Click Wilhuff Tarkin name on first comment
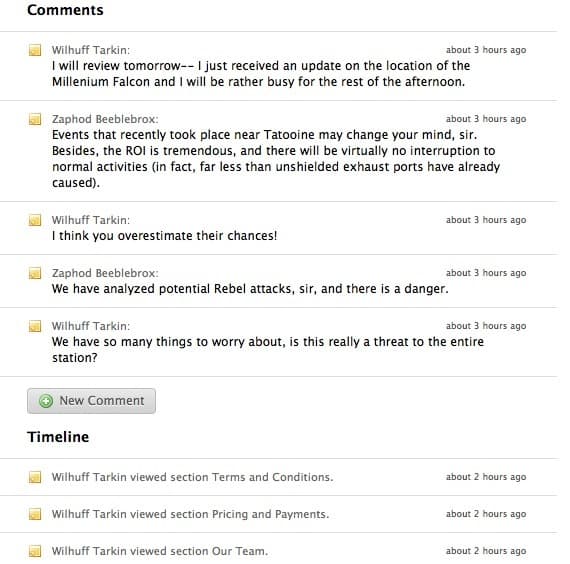This screenshot has width=570, height=564. (x=91, y=50)
